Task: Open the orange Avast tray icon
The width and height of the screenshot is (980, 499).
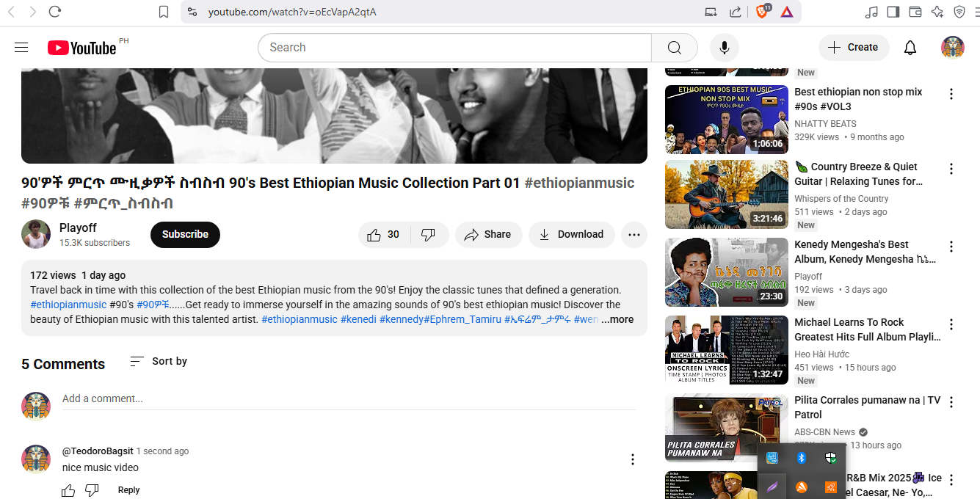Action: coord(802,487)
